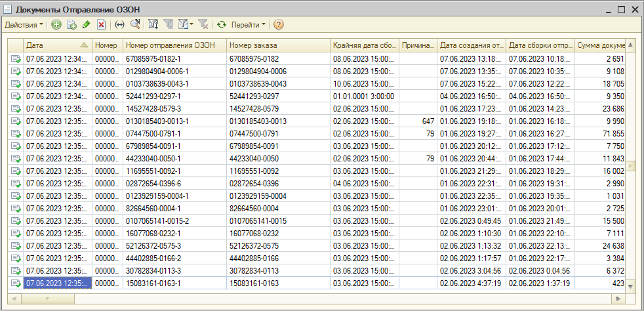This screenshot has width=644, height=311.
Task: Open the Filter history dropdown icon
Action: [186, 25]
